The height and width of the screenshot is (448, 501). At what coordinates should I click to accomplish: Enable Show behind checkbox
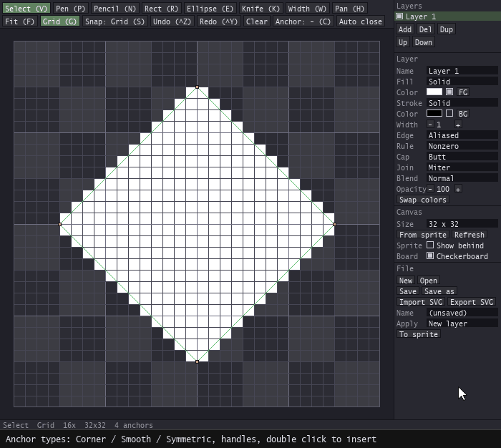pos(430,245)
